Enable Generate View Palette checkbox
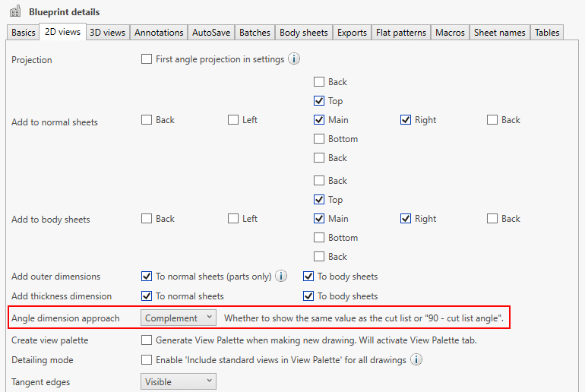 pos(147,340)
